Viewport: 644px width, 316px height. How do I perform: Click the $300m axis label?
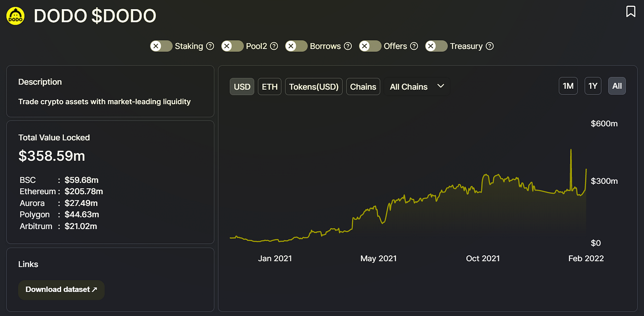click(x=604, y=181)
